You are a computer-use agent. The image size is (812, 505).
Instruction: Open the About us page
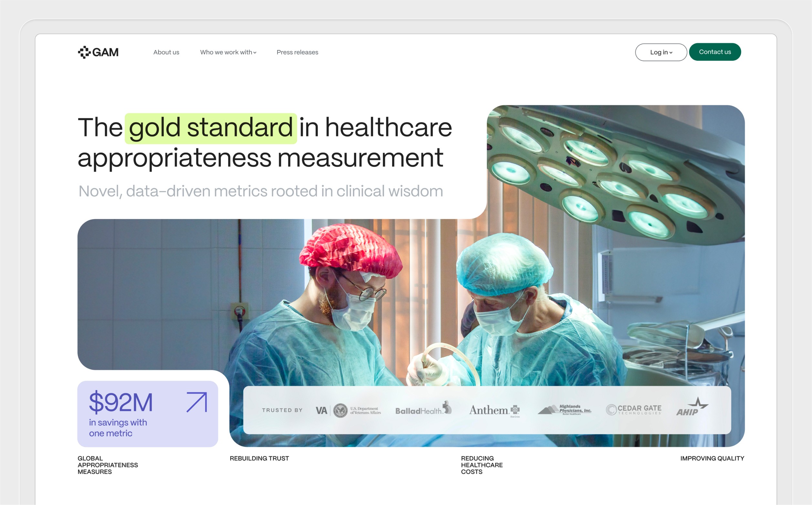[166, 52]
